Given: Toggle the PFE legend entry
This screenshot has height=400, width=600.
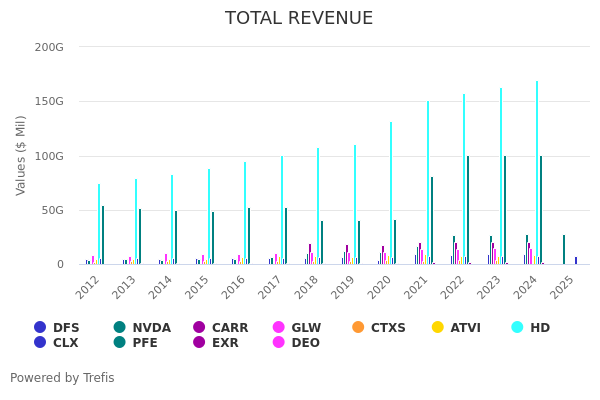Looking at the screenshot, I should tap(136, 343).
